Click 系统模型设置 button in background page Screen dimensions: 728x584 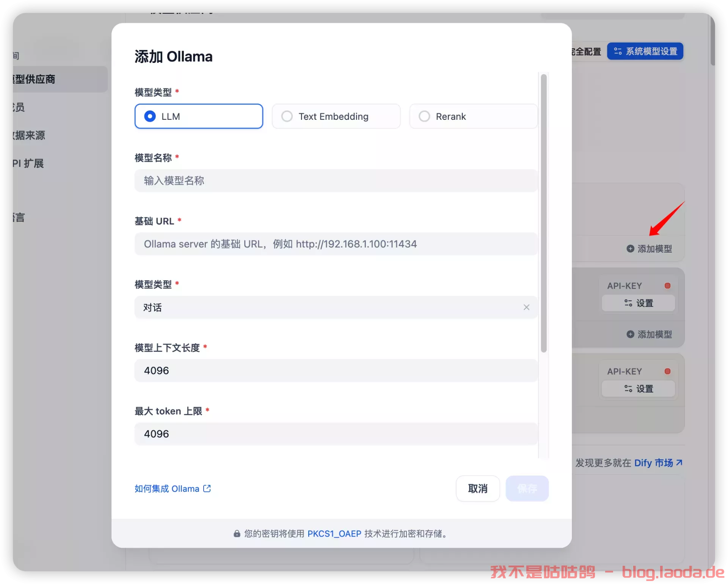[645, 51]
